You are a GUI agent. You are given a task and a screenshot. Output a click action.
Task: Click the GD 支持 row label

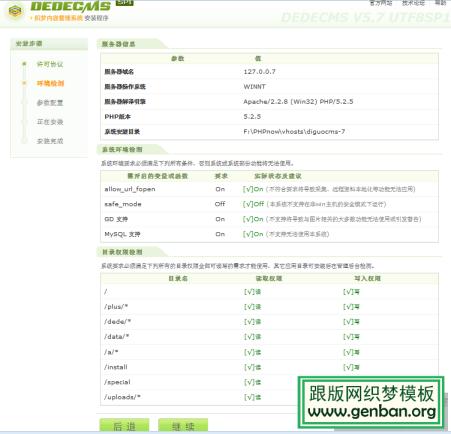pos(116,219)
